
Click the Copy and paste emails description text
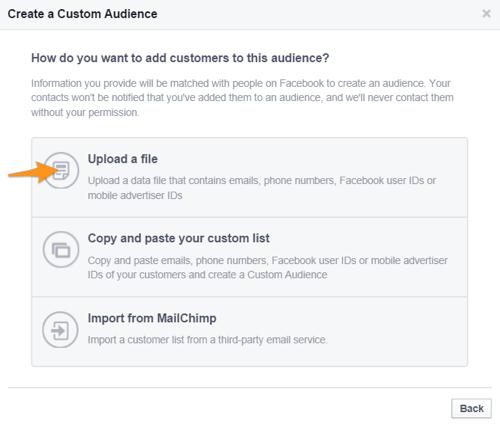click(x=268, y=267)
